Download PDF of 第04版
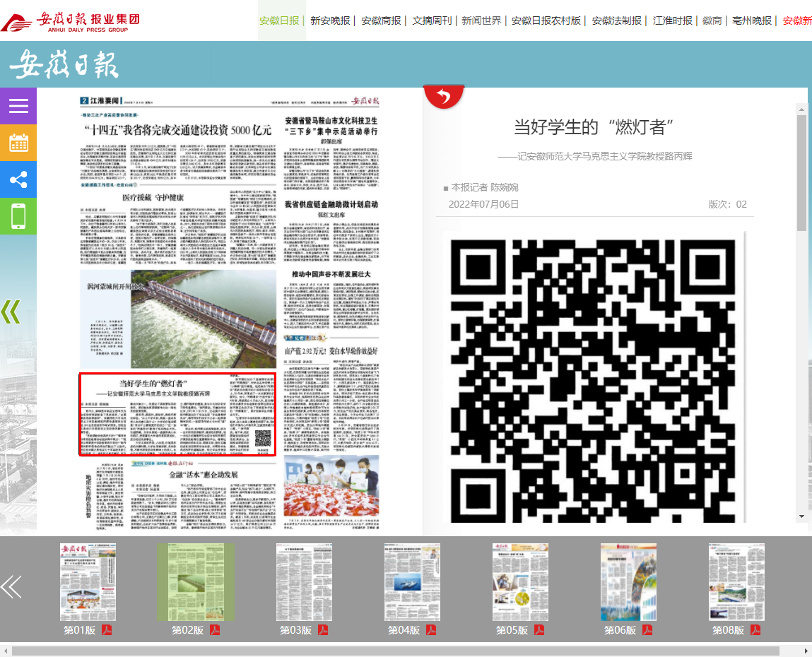Image resolution: width=812 pixels, height=657 pixels. 431,630
